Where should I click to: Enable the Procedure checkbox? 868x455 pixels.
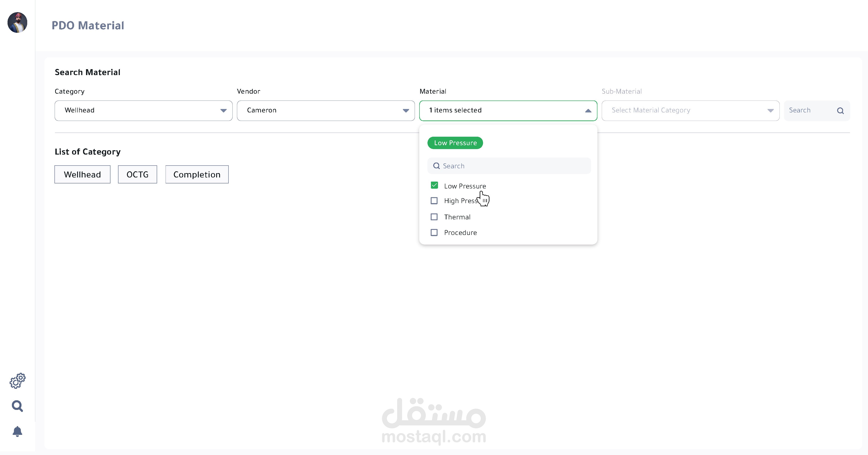point(434,233)
